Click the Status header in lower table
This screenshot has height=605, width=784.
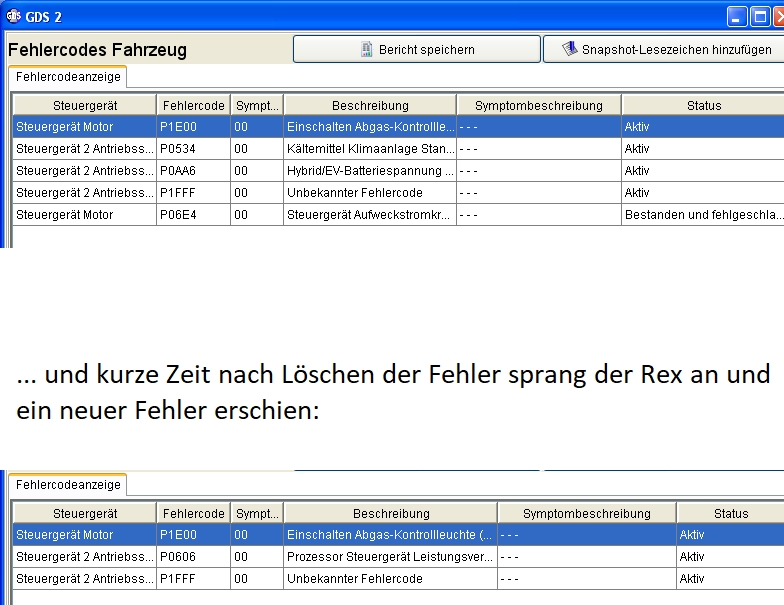(730, 513)
